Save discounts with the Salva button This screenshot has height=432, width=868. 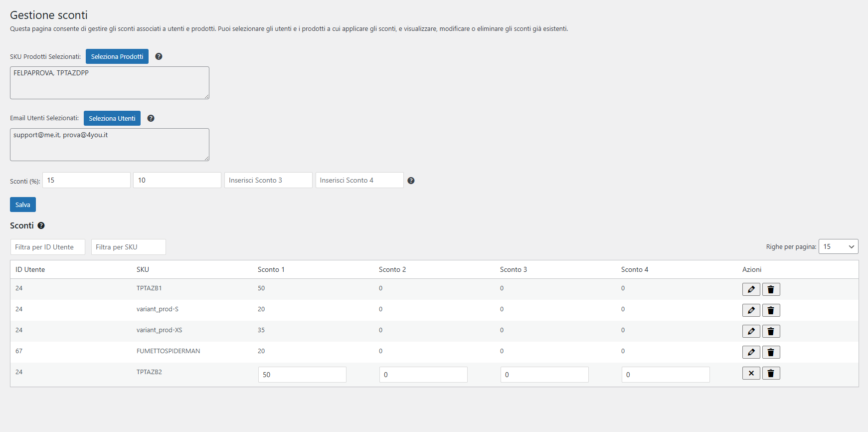[x=23, y=205]
